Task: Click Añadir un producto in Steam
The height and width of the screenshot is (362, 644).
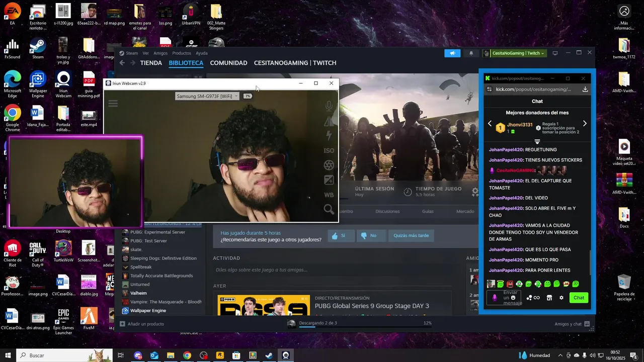Action: click(142, 324)
